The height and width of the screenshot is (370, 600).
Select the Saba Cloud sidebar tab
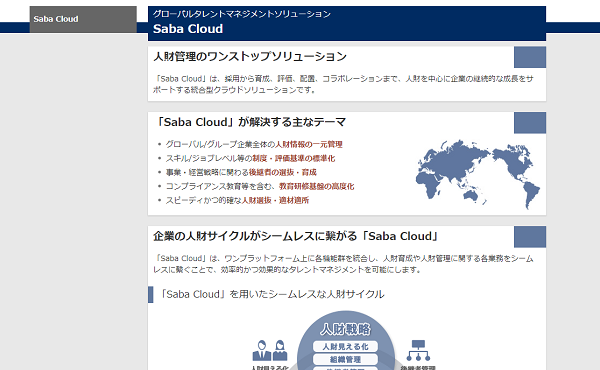pyautogui.click(x=83, y=19)
